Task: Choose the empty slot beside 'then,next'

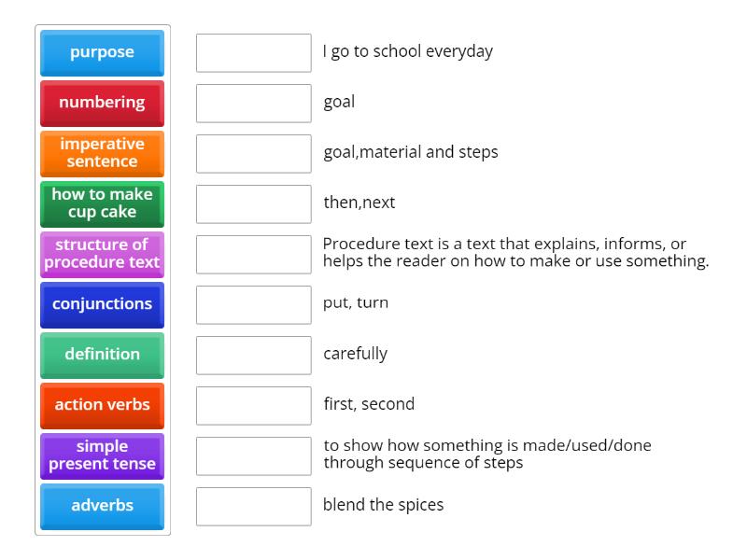Action: click(x=253, y=203)
